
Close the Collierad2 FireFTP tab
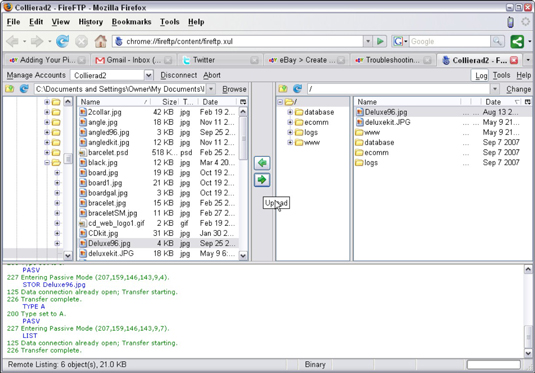tap(514, 60)
